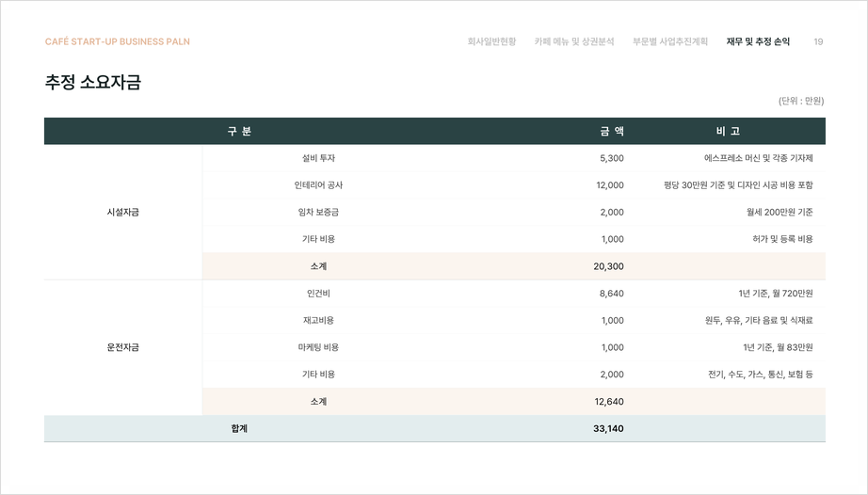Click the 비 고 column header
The width and height of the screenshot is (868, 495).
click(728, 131)
